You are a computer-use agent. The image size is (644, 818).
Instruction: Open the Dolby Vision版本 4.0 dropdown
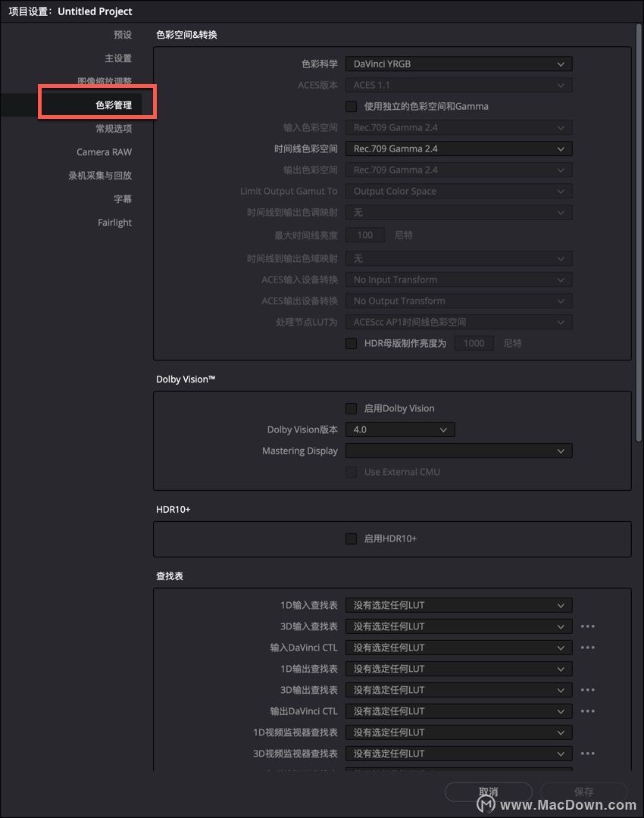click(x=400, y=430)
